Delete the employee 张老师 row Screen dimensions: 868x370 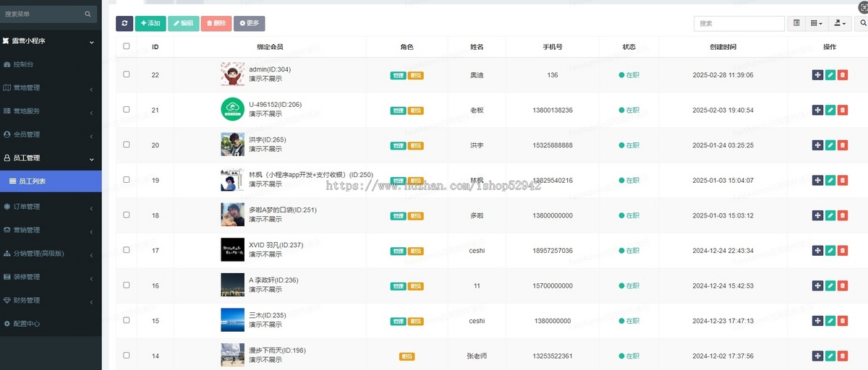coord(842,356)
